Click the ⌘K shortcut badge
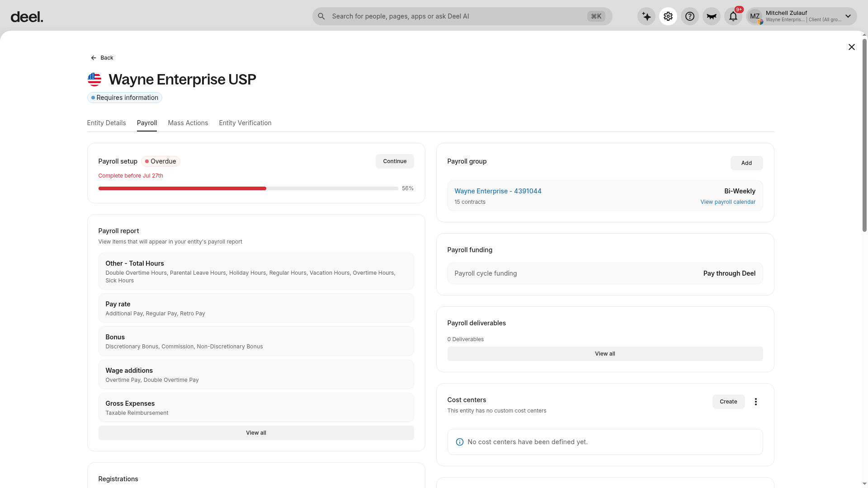Image resolution: width=868 pixels, height=488 pixels. [596, 16]
